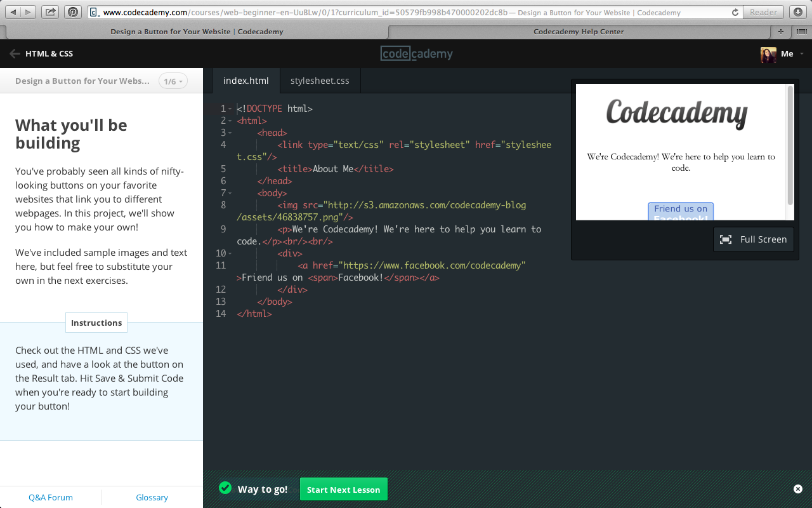Collapse the body element fold on line 7
The height and width of the screenshot is (508, 812).
point(230,193)
